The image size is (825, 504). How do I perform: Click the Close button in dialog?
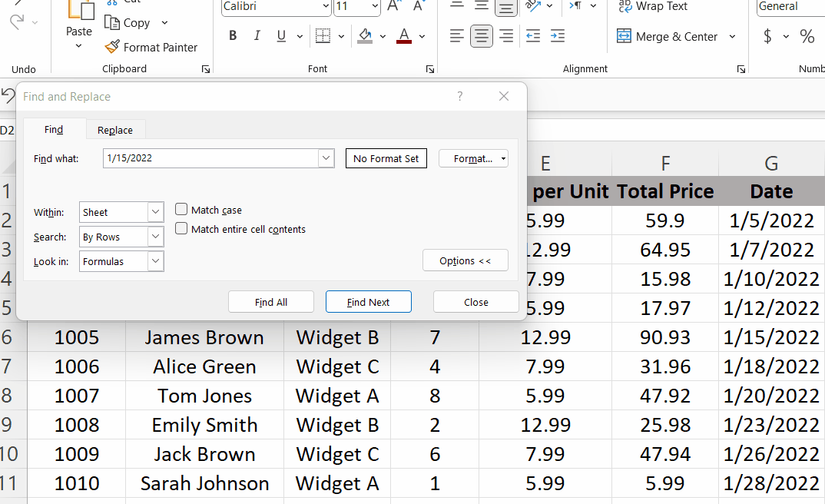coord(476,302)
